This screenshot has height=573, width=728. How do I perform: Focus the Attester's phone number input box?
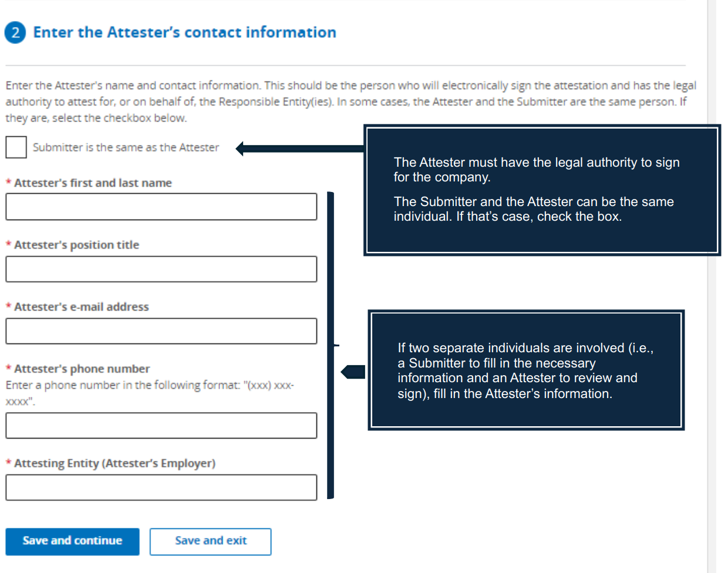click(161, 426)
